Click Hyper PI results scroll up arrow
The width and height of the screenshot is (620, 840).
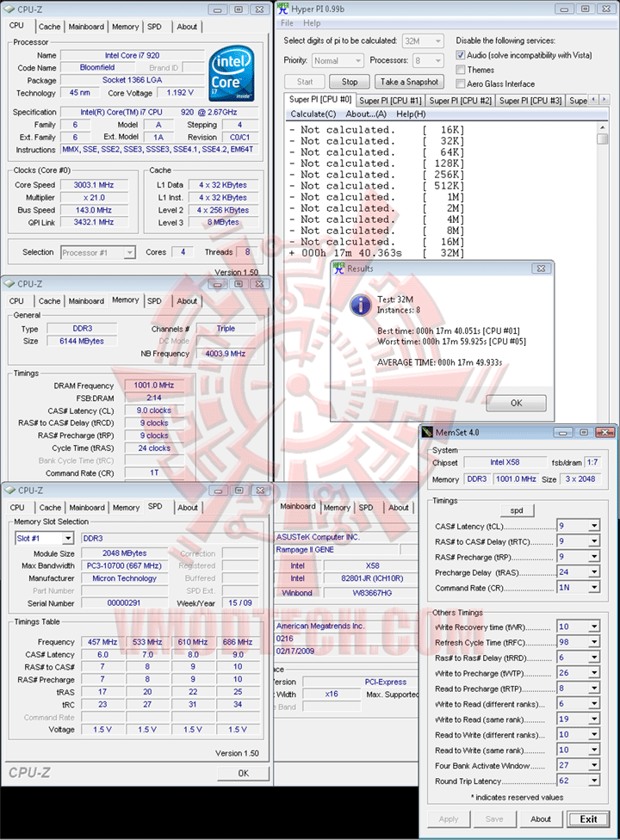coord(602,127)
